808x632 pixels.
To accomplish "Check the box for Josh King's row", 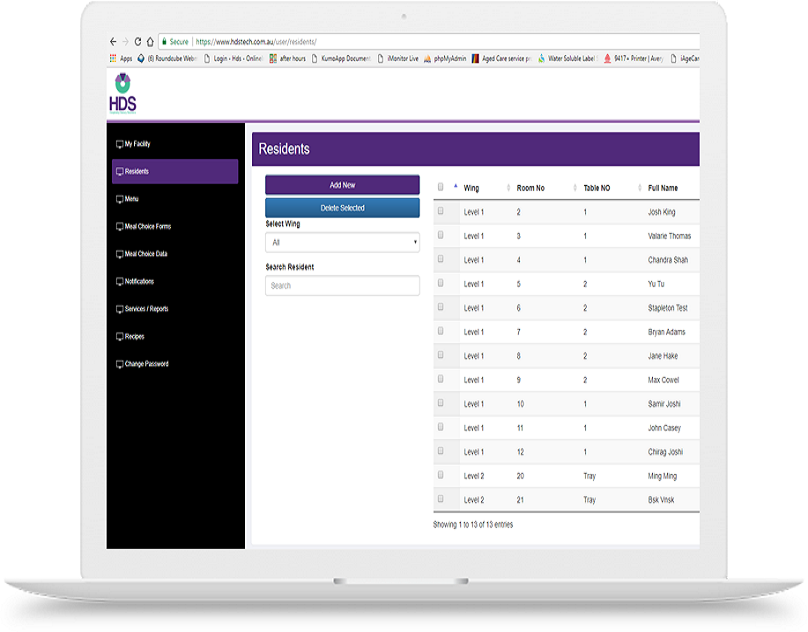I will click(441, 212).
